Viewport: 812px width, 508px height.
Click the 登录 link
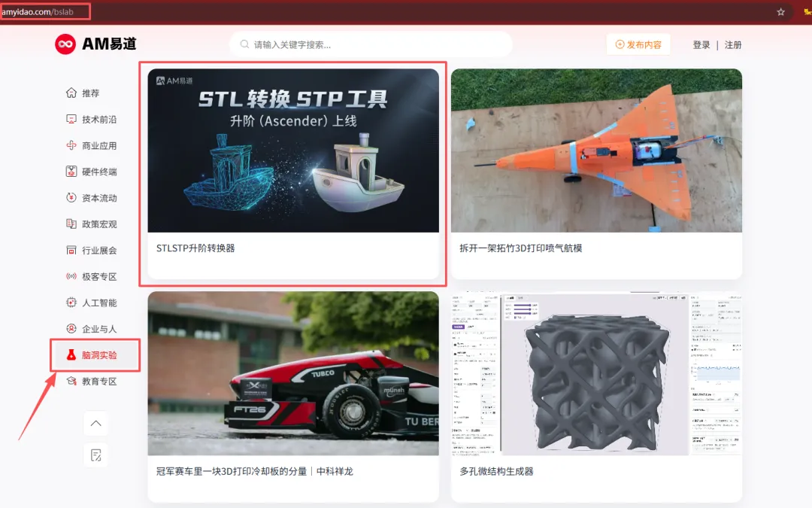(x=701, y=45)
